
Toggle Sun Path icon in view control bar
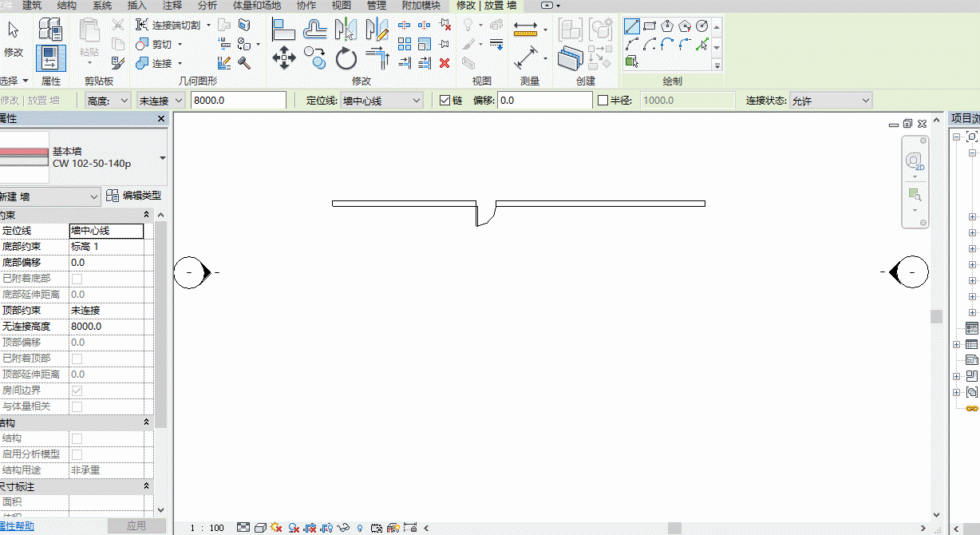[277, 528]
